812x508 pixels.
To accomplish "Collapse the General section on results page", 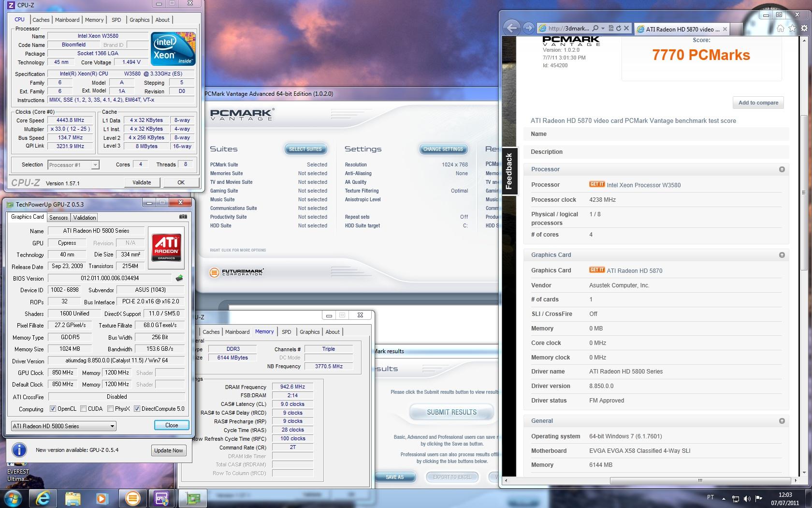I will (x=782, y=421).
